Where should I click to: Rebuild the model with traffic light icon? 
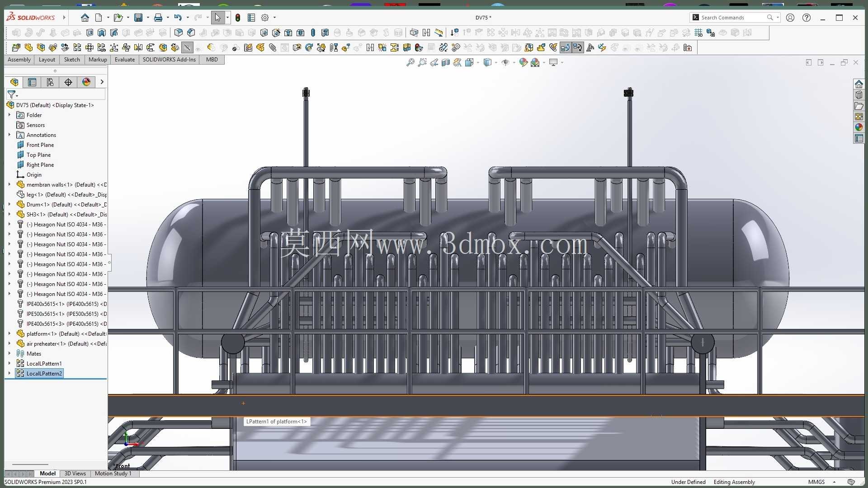tap(238, 18)
